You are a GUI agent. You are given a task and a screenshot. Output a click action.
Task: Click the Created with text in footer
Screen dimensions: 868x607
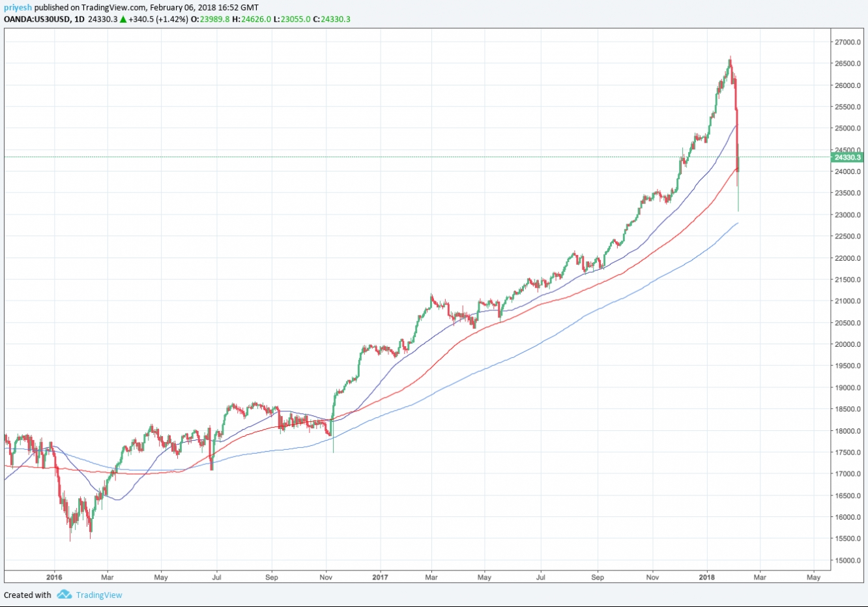27,595
